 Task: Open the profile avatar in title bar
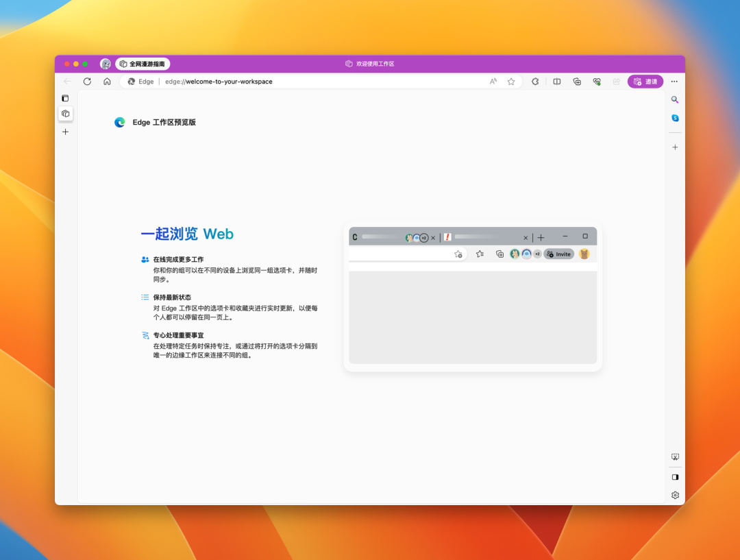106,64
